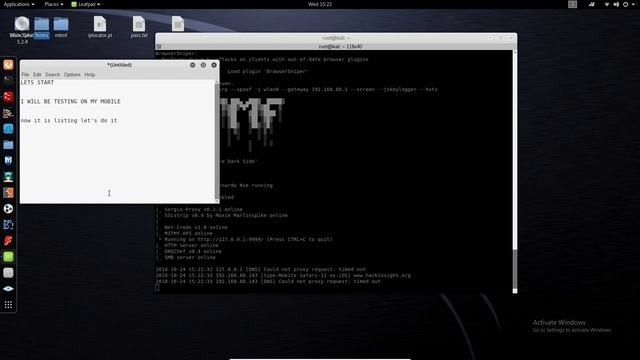This screenshot has width=640, height=360.
Task: Click the terminal line SMB server online
Action: tap(190, 258)
